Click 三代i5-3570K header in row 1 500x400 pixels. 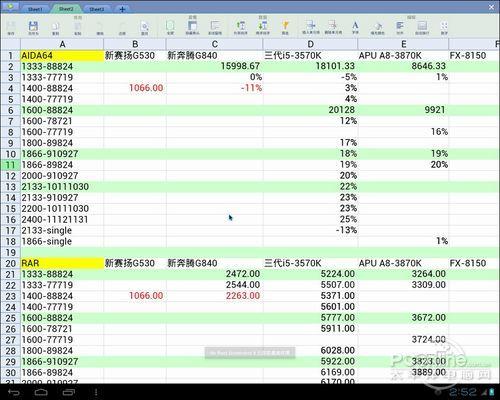coord(310,55)
